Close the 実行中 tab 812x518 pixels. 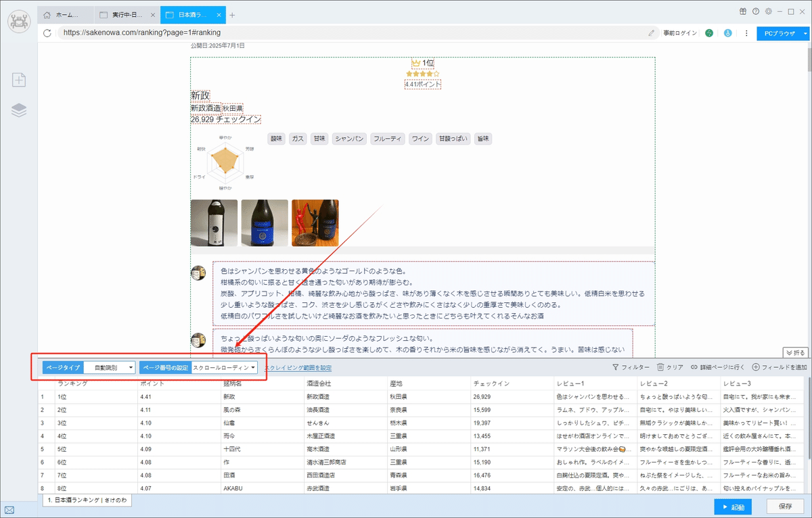click(x=153, y=15)
